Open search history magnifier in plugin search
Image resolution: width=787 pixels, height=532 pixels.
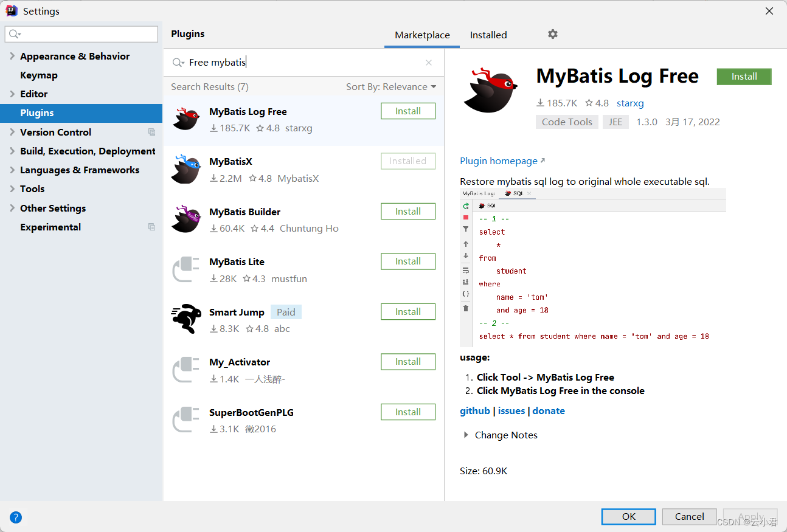(178, 63)
